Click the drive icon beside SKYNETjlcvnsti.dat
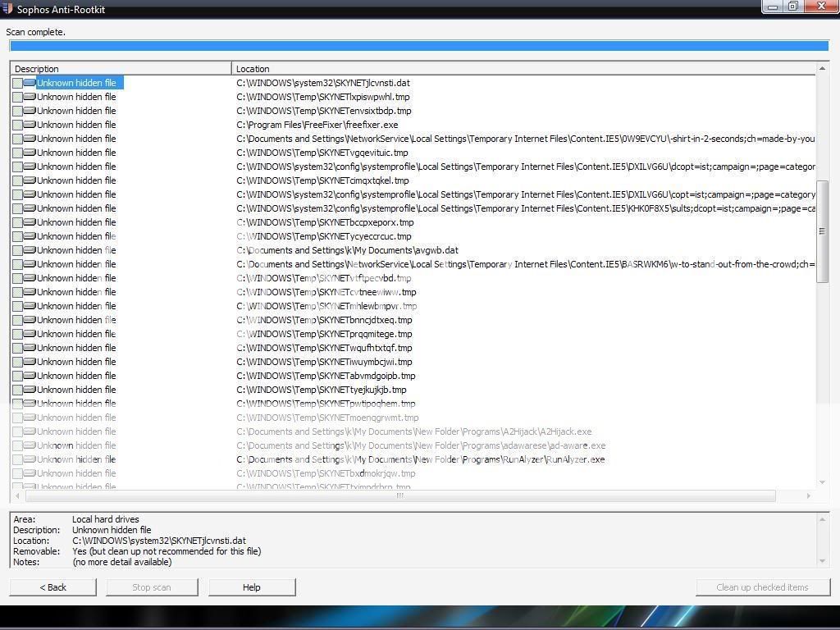Image resolution: width=840 pixels, height=630 pixels. click(30, 83)
